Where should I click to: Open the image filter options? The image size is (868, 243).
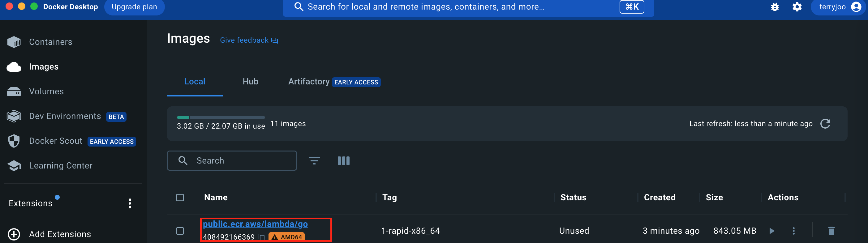314,161
